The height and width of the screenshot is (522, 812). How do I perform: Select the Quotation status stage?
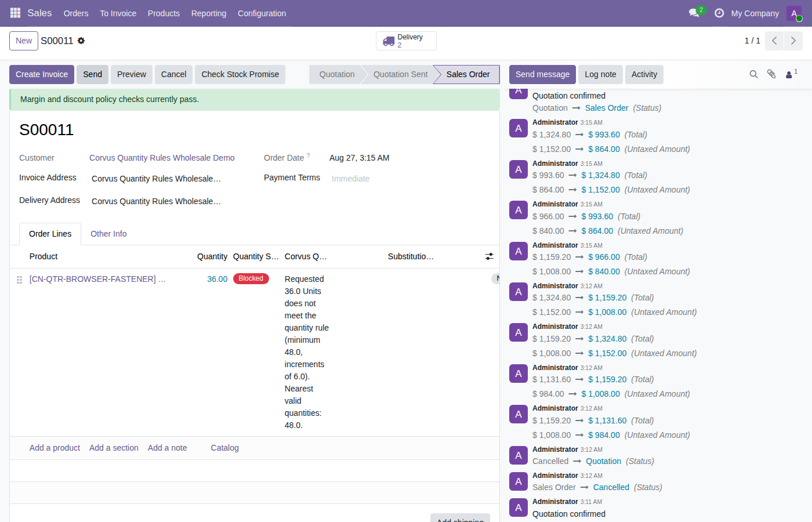click(x=336, y=74)
